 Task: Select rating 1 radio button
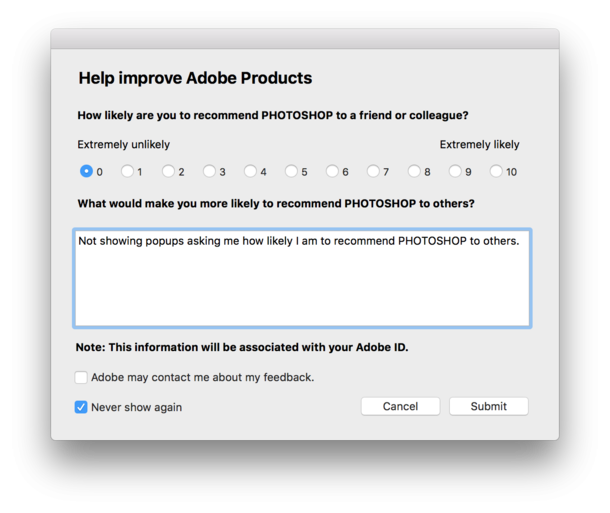click(127, 171)
